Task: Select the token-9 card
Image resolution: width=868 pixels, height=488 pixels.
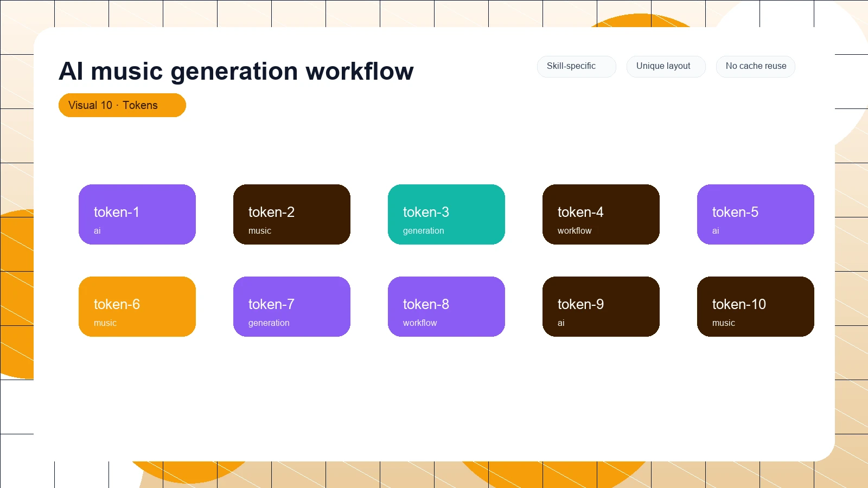Action: (601, 306)
